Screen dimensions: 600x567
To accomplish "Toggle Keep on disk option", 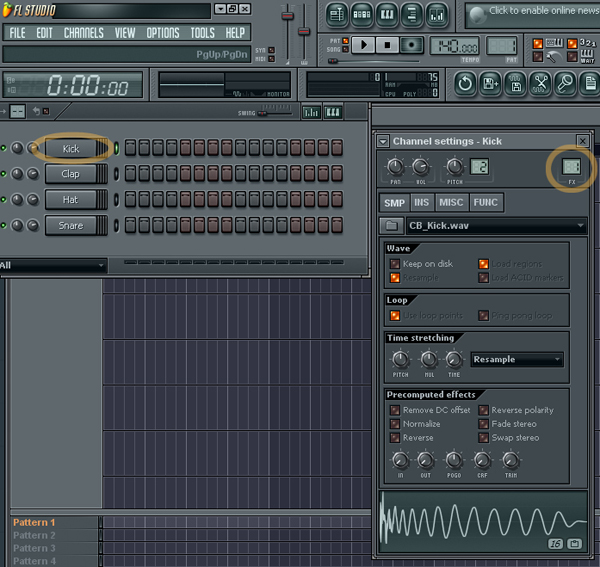I will (x=395, y=264).
